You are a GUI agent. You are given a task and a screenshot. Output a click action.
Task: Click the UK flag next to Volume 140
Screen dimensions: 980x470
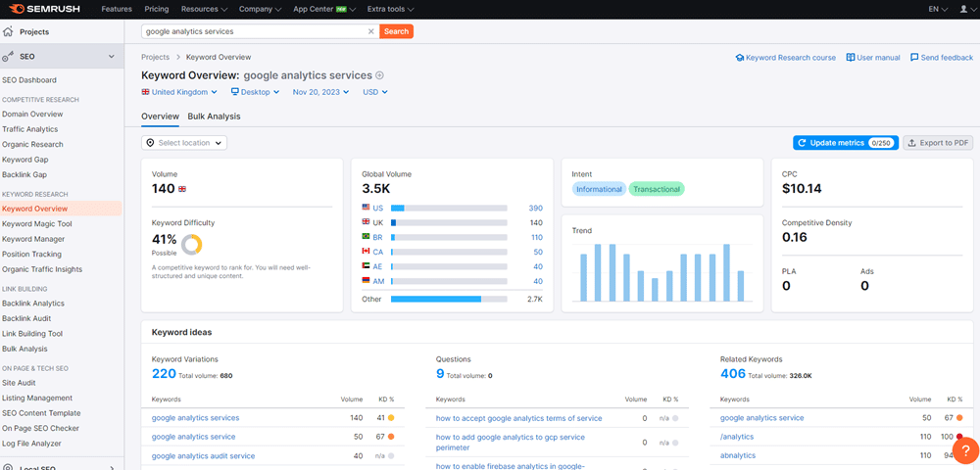(182, 189)
